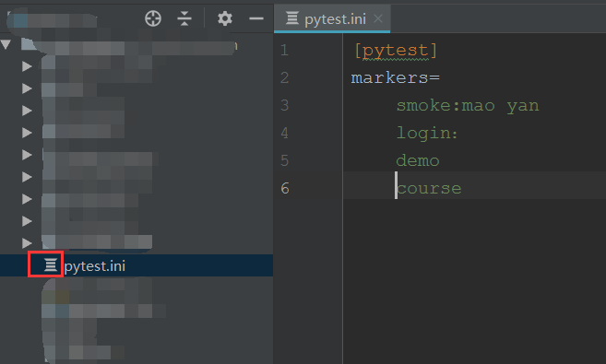Collapse the root project folder arrow
The height and width of the screenshot is (364, 606).
point(6,44)
